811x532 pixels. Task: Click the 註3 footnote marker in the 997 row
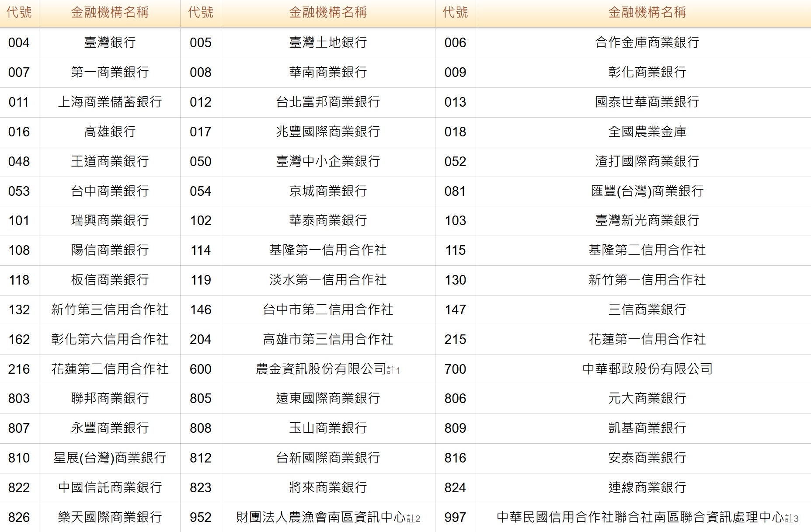[792, 519]
